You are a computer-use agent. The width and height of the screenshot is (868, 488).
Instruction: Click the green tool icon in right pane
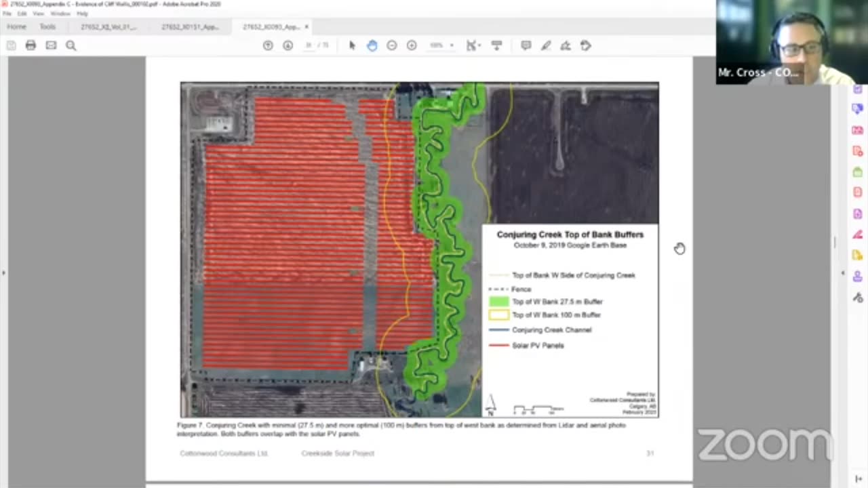click(858, 172)
